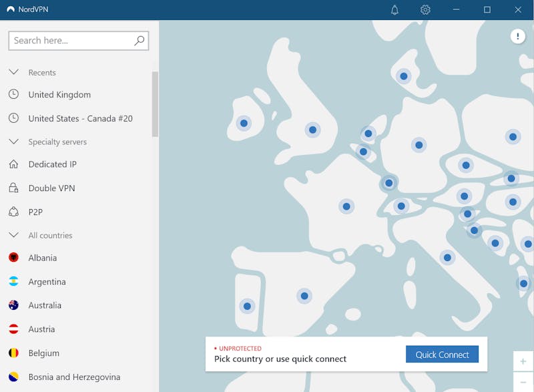The width and height of the screenshot is (534, 392).
Task: Zoom in the map with plus button
Action: [523, 362]
